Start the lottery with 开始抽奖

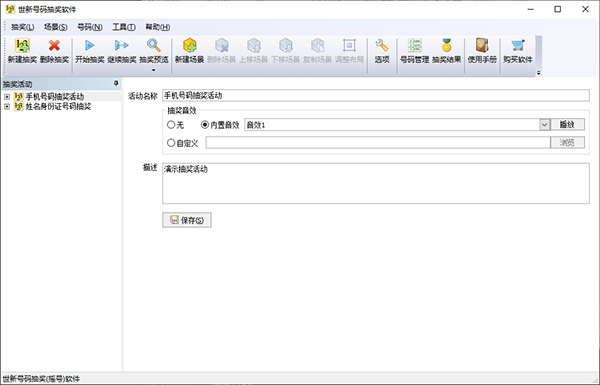pyautogui.click(x=90, y=46)
